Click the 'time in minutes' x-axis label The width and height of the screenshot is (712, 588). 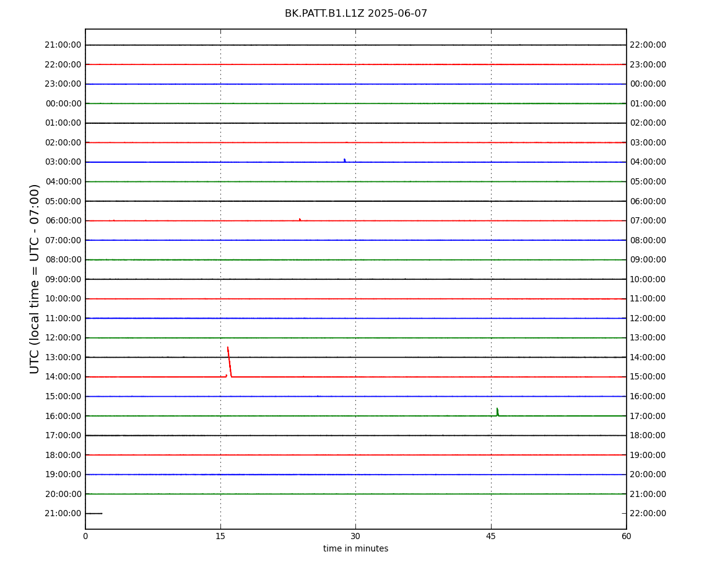[x=355, y=548]
